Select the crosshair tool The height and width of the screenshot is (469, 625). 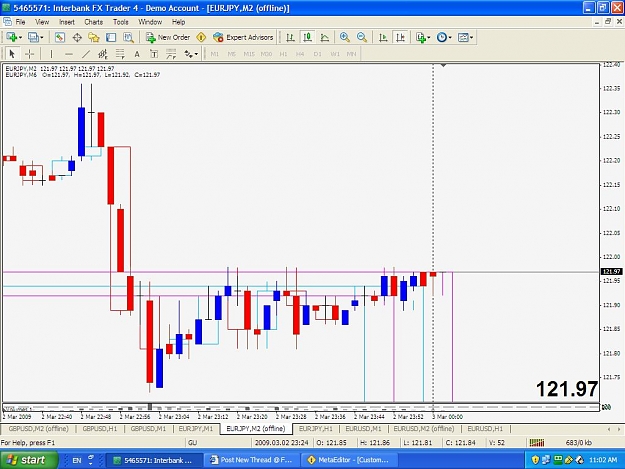pyautogui.click(x=29, y=54)
